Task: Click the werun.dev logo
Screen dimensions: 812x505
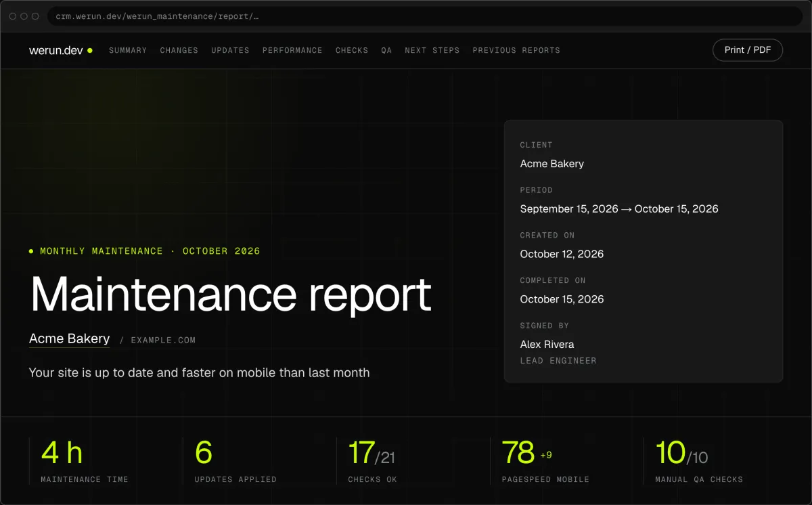Action: coord(60,50)
